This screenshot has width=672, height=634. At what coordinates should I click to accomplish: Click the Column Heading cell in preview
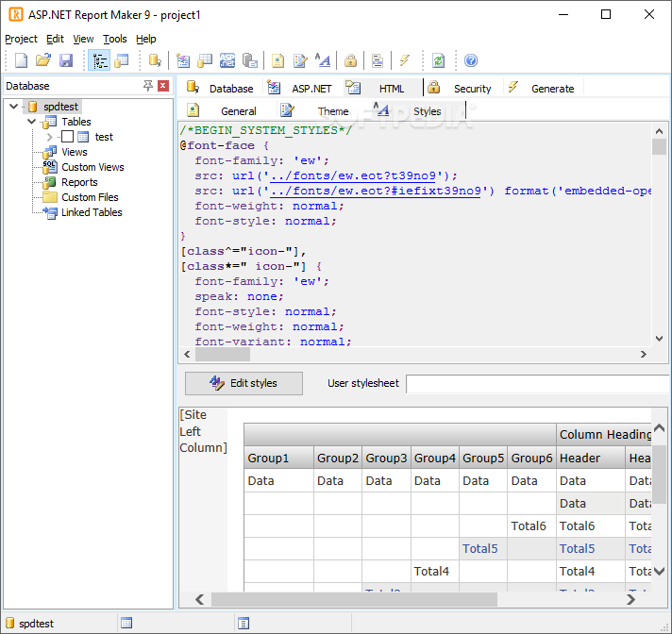tap(604, 434)
